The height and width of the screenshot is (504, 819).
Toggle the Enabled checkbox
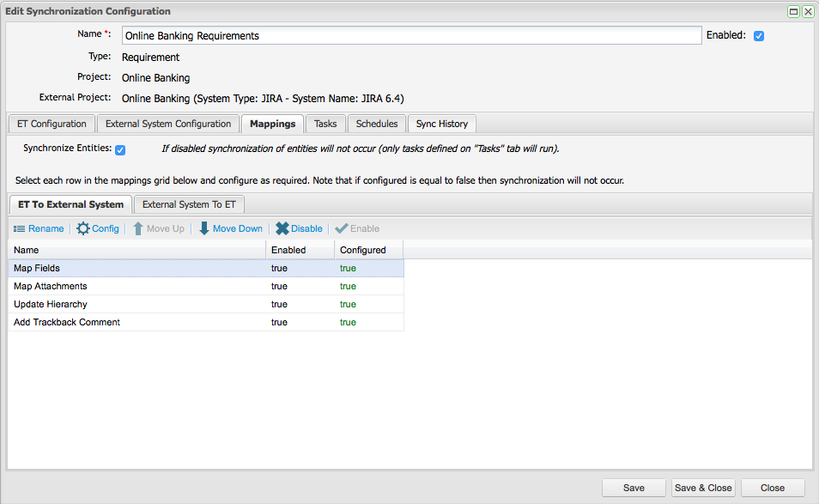click(759, 36)
